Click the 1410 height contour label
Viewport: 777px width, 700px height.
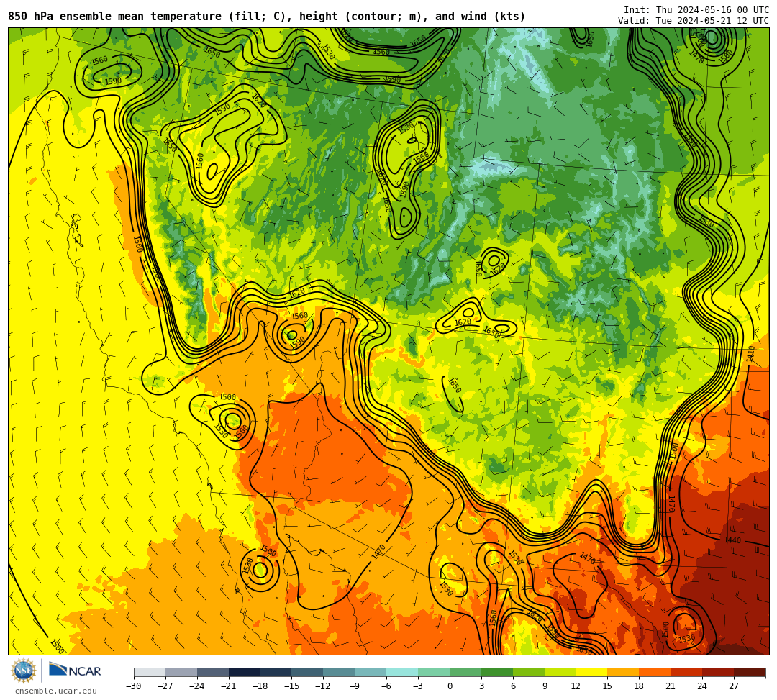[x=750, y=353]
